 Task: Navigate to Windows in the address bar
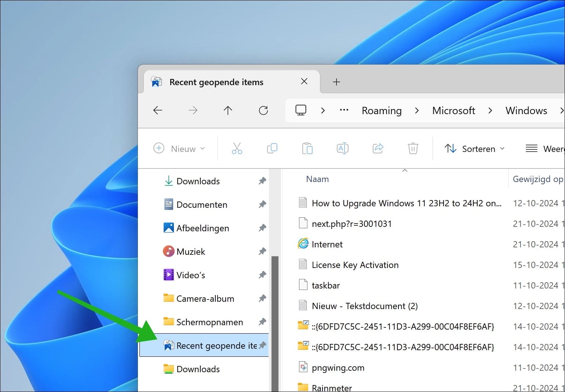(526, 110)
